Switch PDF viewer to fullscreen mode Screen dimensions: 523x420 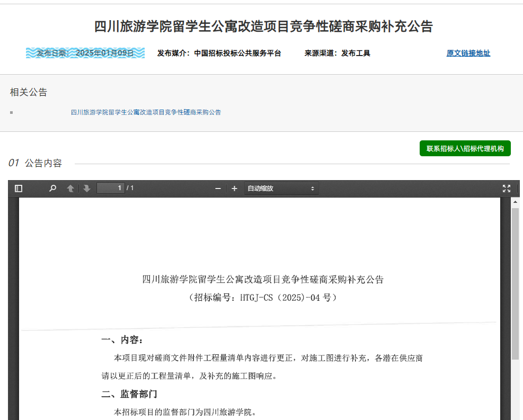(x=507, y=189)
